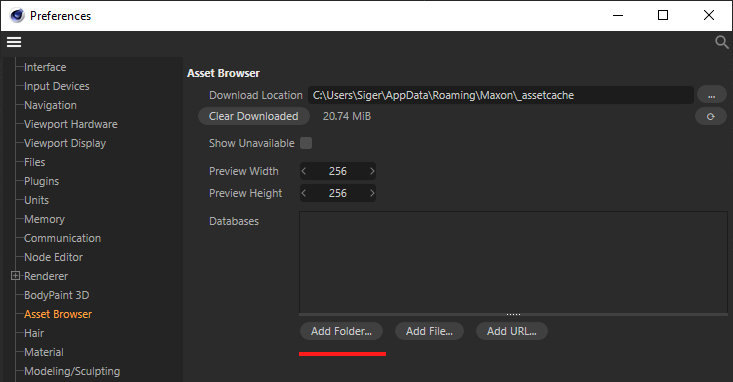The width and height of the screenshot is (733, 382).
Task: Open Hair preferences
Action: pyautogui.click(x=34, y=333)
